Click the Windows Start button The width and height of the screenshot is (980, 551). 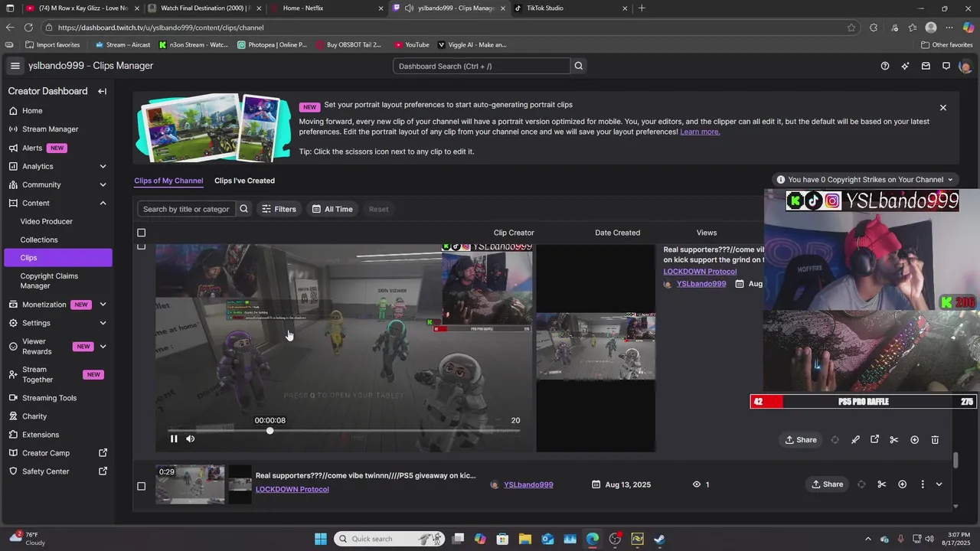[x=321, y=539]
